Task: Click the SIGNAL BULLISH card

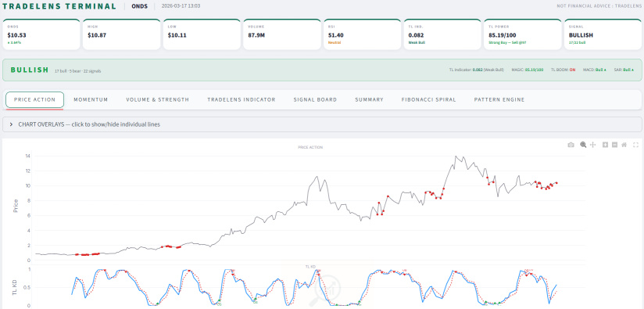Action: pos(603,34)
